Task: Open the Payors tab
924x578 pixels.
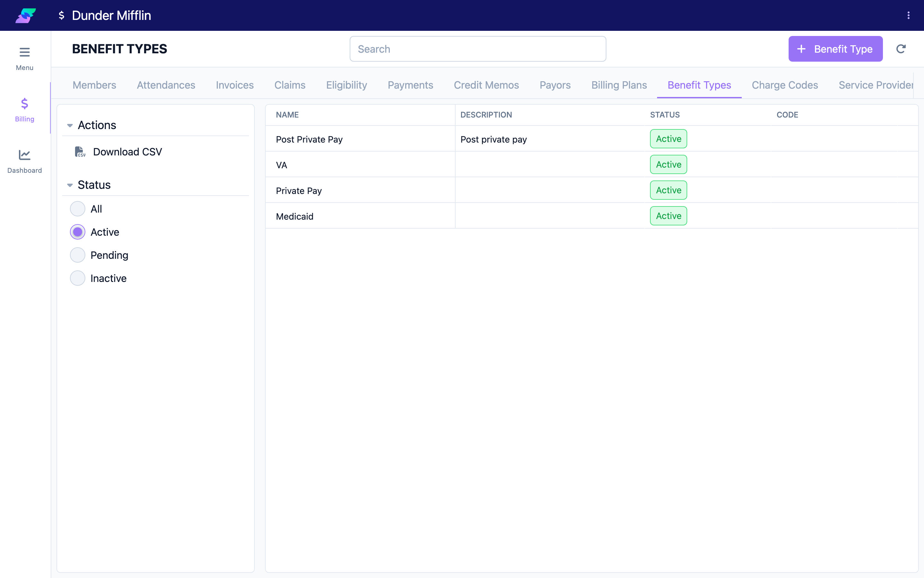Action: click(555, 85)
